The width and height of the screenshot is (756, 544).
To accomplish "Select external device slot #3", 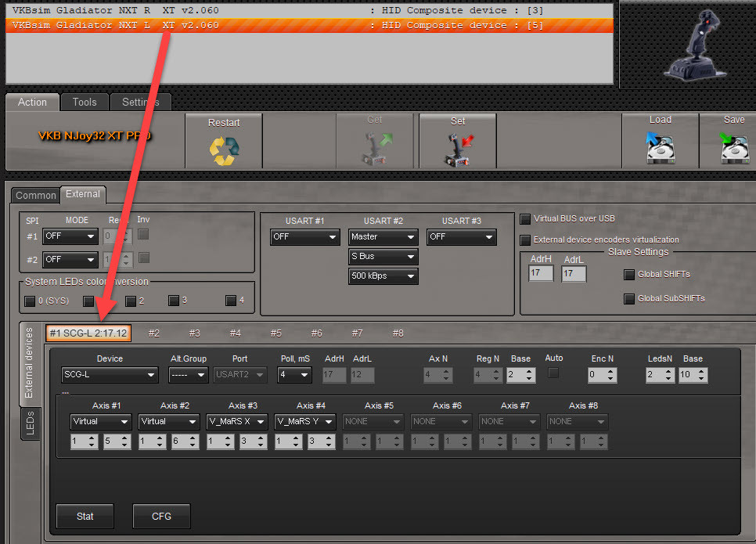I will (x=194, y=333).
